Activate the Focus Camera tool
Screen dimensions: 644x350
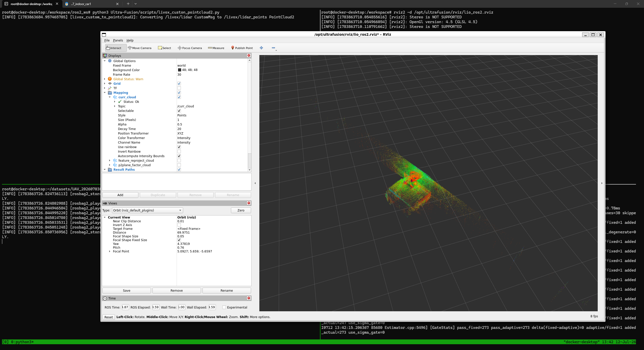click(x=190, y=48)
